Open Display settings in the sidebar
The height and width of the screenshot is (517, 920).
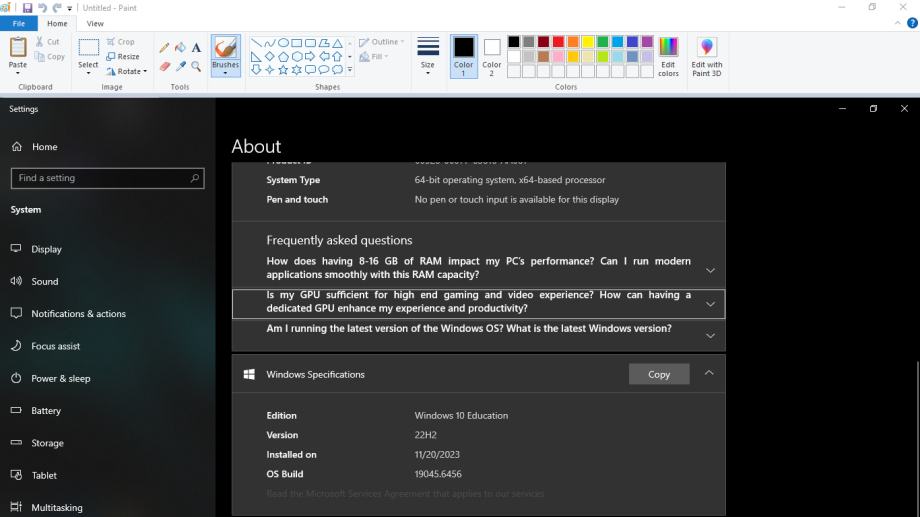click(46, 249)
